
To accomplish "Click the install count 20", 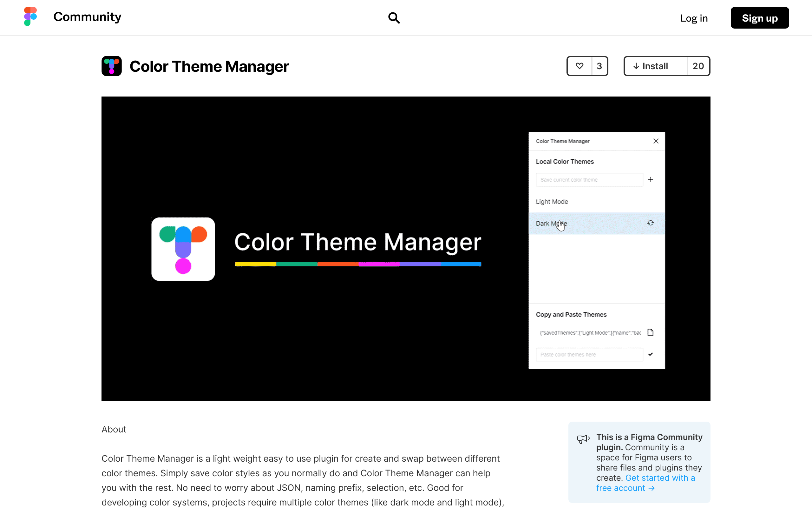I will 698,66.
